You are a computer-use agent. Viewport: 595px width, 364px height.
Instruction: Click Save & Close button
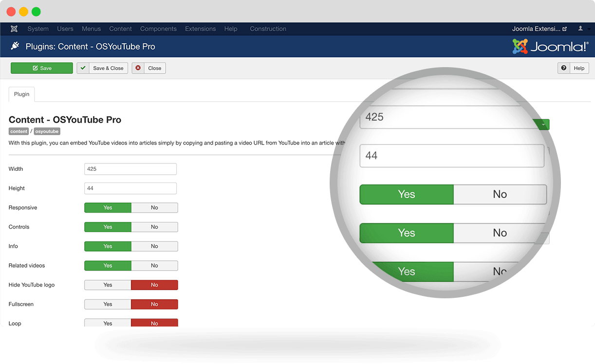(x=102, y=68)
